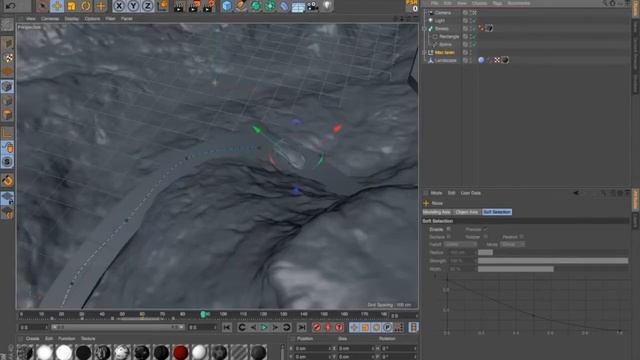Select the red material swatch
Viewport: 640px width, 360px height.
pyautogui.click(x=180, y=352)
